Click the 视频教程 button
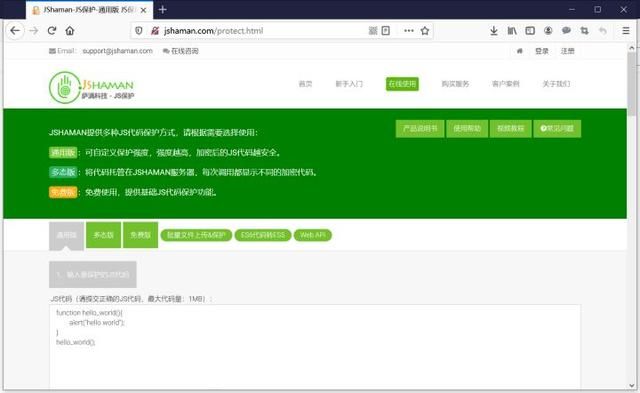 pos(511,129)
